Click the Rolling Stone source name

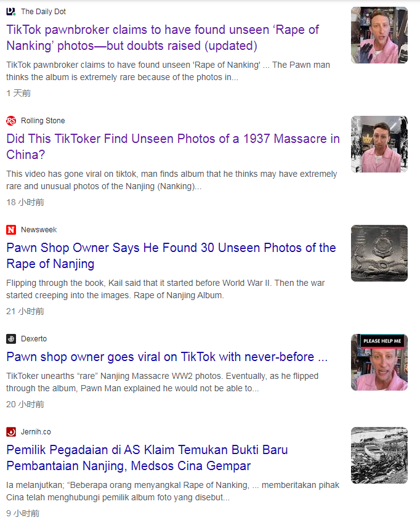pos(42,121)
